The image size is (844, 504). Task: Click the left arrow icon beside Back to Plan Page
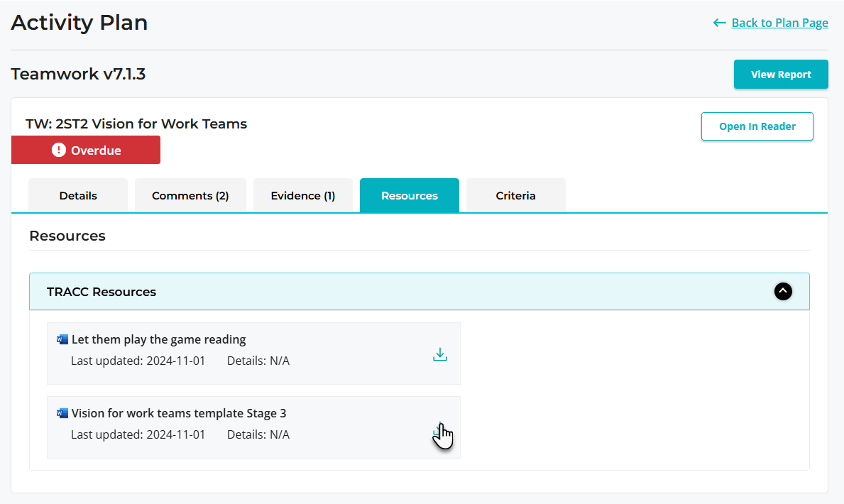click(x=720, y=23)
